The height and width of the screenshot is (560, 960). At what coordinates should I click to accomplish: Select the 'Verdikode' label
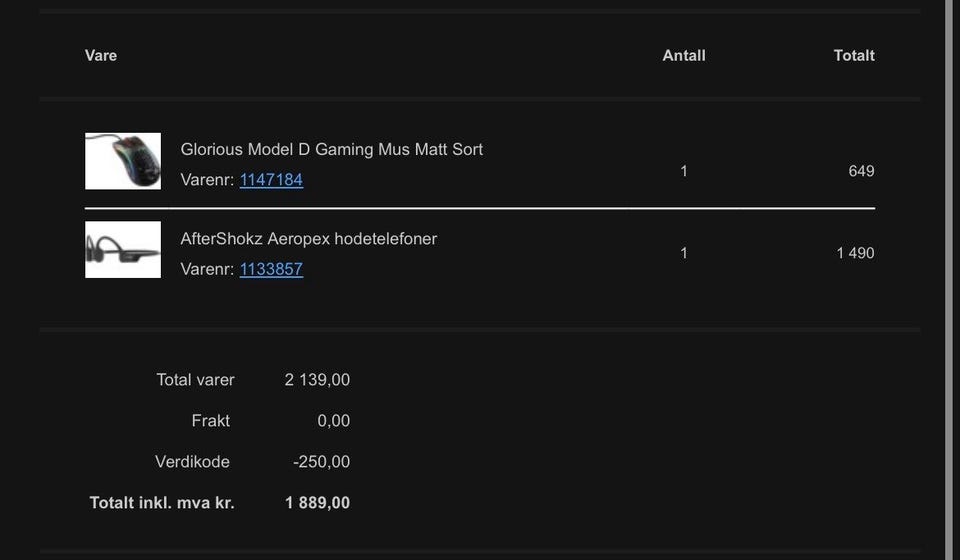click(192, 462)
